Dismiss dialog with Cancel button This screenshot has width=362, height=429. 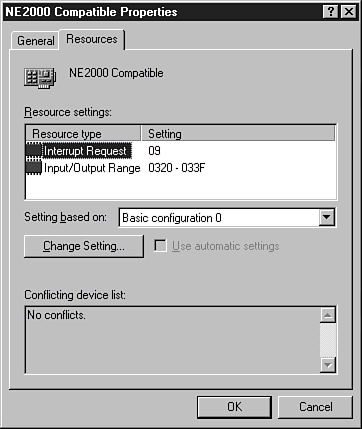(315, 407)
